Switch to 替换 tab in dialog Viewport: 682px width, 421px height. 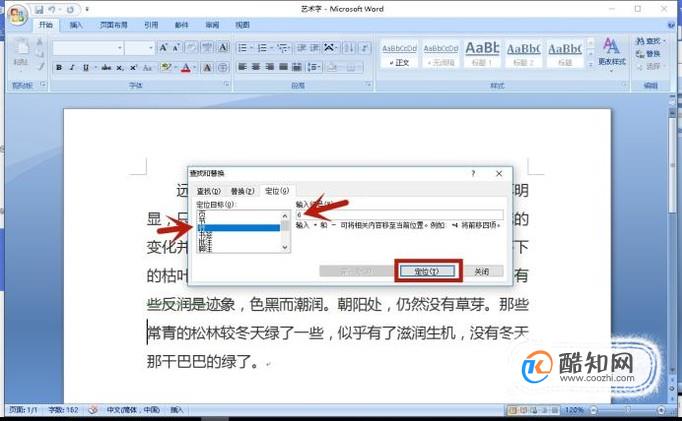(x=242, y=191)
